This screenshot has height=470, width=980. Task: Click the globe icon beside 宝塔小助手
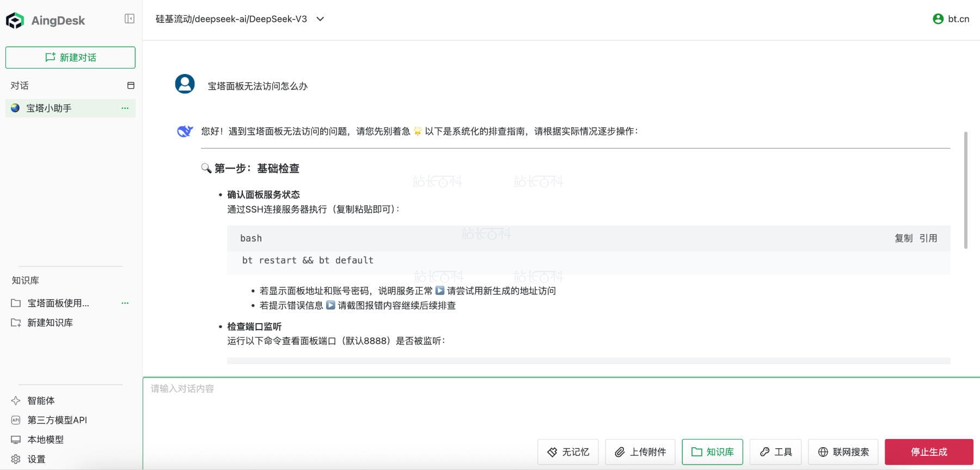15,108
